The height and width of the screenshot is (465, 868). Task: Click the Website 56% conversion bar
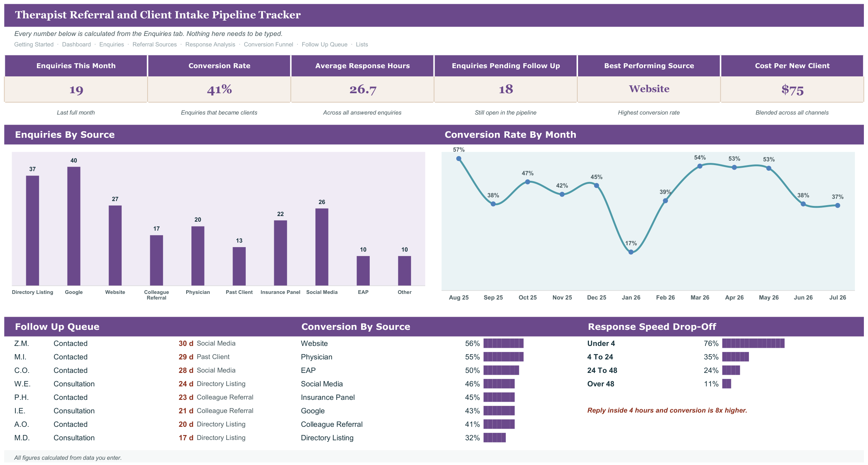[x=503, y=343]
